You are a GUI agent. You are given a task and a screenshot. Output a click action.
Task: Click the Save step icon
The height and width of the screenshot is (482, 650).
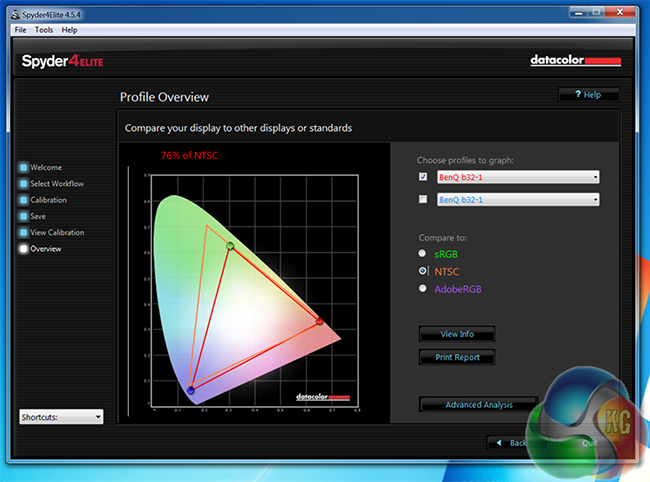(23, 216)
